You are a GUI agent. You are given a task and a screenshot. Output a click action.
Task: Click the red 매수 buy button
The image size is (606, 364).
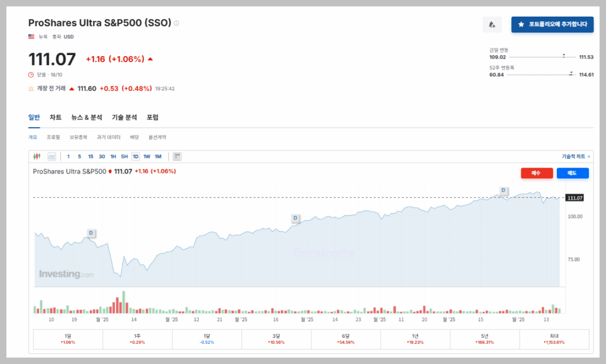coord(537,173)
